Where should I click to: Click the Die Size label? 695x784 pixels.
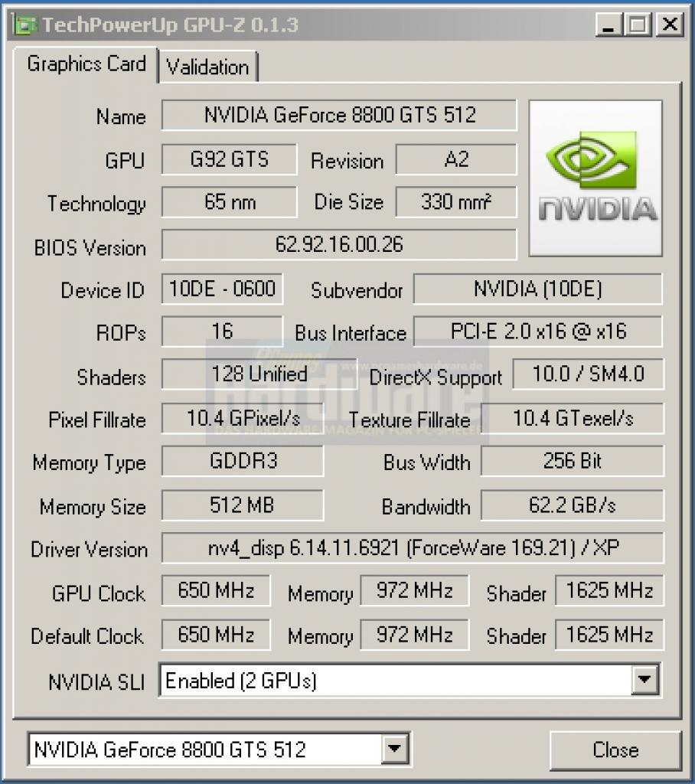tap(348, 202)
